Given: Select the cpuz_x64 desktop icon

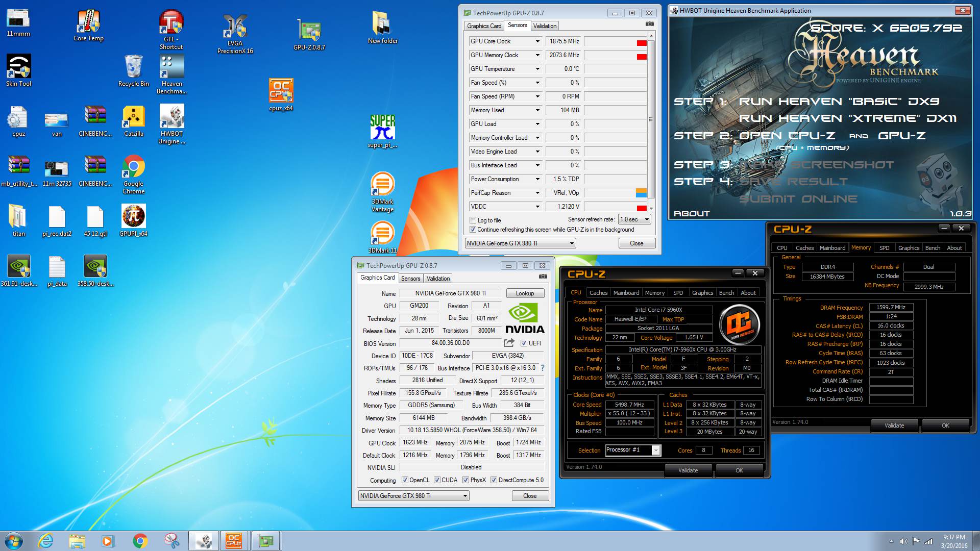Looking at the screenshot, I should coord(281,95).
